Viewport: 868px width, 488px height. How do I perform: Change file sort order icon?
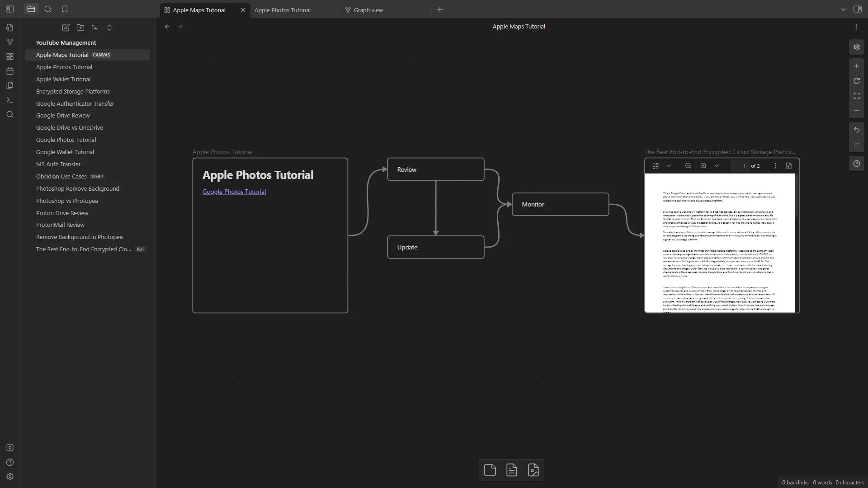click(95, 28)
